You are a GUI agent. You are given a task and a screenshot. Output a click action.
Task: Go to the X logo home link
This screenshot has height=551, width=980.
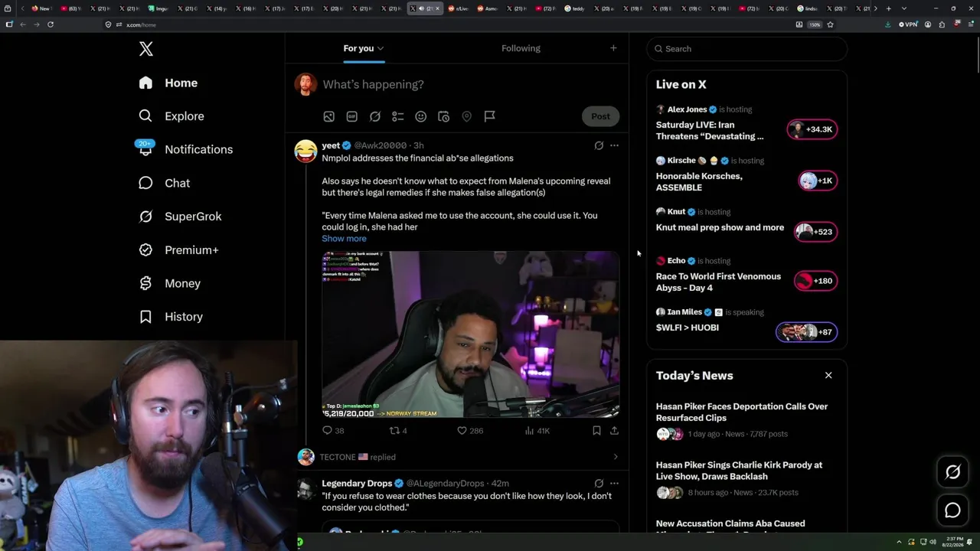(x=146, y=49)
